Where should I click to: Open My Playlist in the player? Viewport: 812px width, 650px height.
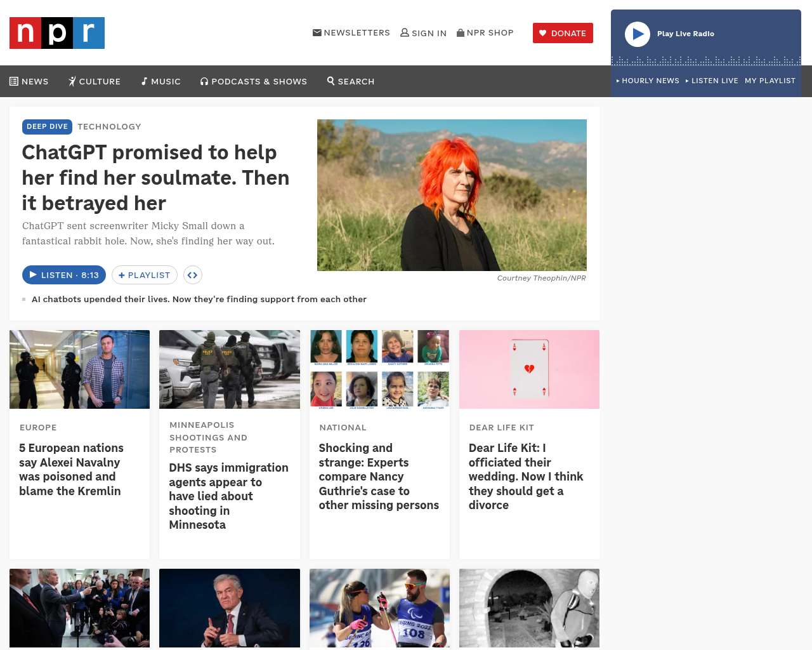[770, 81]
